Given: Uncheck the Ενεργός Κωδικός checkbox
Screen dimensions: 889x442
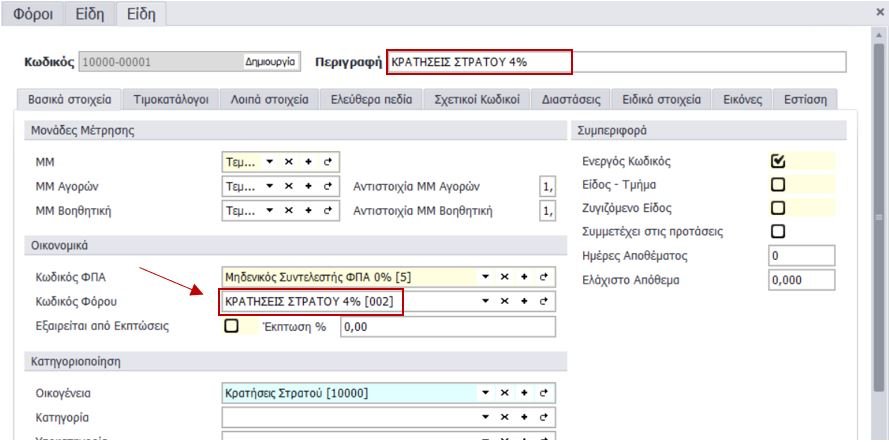Looking at the screenshot, I should pyautogui.click(x=779, y=160).
